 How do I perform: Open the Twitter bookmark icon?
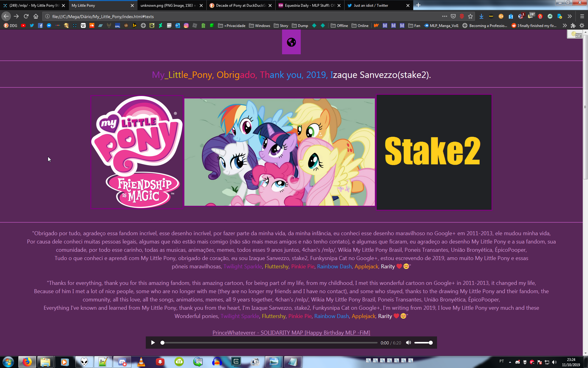[32, 25]
